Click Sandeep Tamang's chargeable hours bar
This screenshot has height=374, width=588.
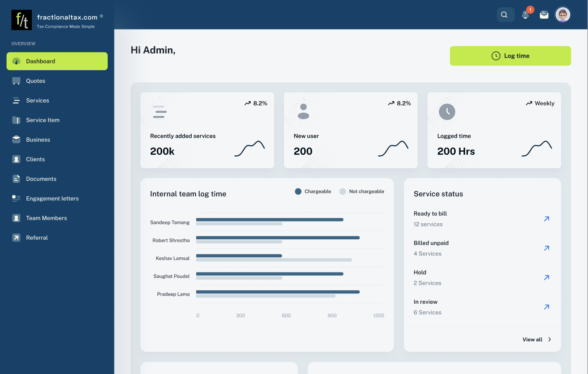[270, 219]
